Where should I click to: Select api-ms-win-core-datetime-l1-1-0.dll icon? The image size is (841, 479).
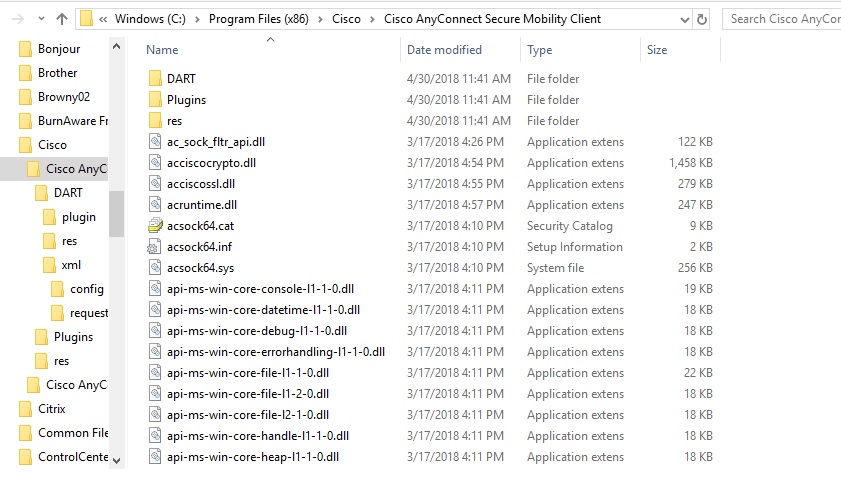(155, 310)
